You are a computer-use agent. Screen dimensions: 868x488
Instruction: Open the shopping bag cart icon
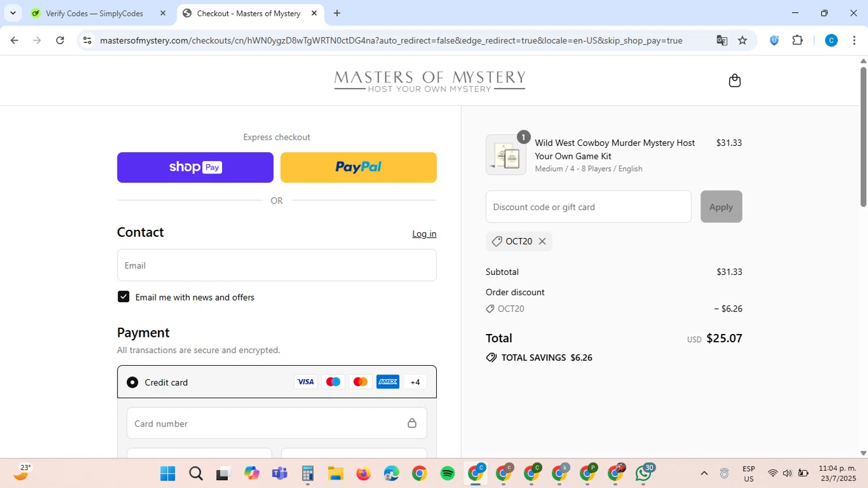pyautogui.click(x=734, y=80)
